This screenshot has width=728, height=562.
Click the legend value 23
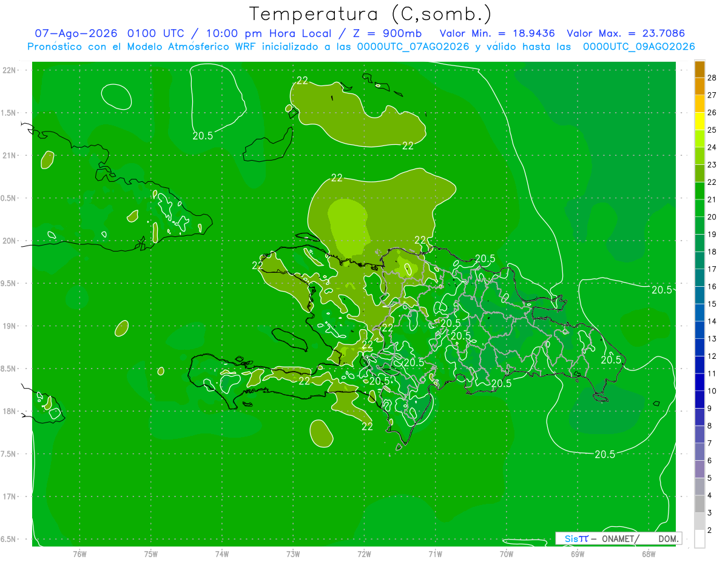tap(712, 165)
